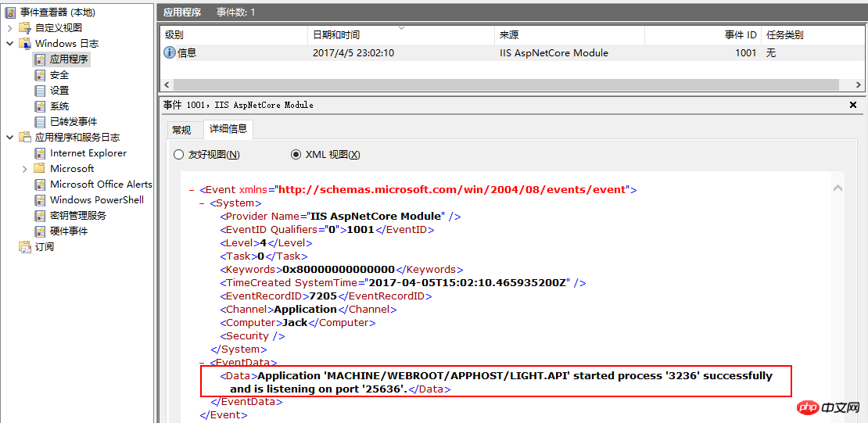Sort by the 日期和时间 column header

coord(401,35)
